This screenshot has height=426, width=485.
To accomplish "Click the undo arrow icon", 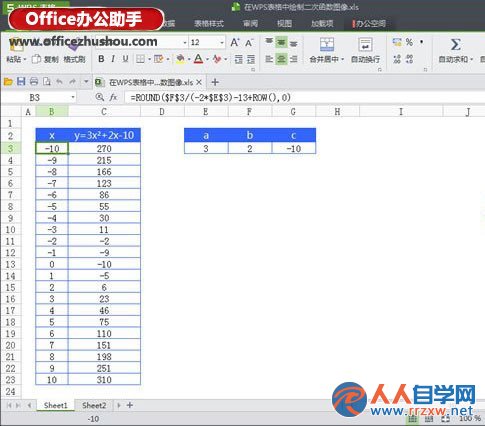I will click(59, 82).
